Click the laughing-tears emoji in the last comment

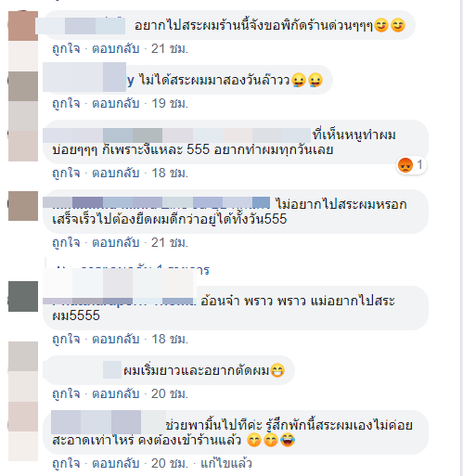coord(288,440)
